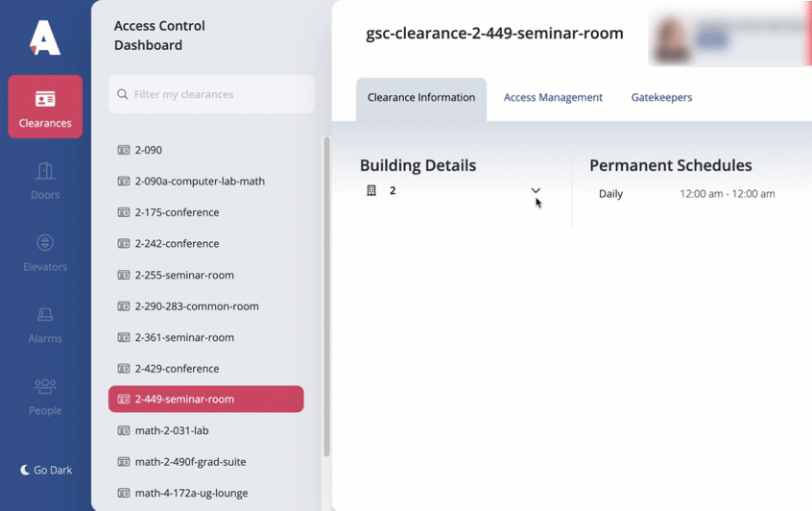Select the Clearance Information tab
The width and height of the screenshot is (812, 511).
(x=421, y=99)
